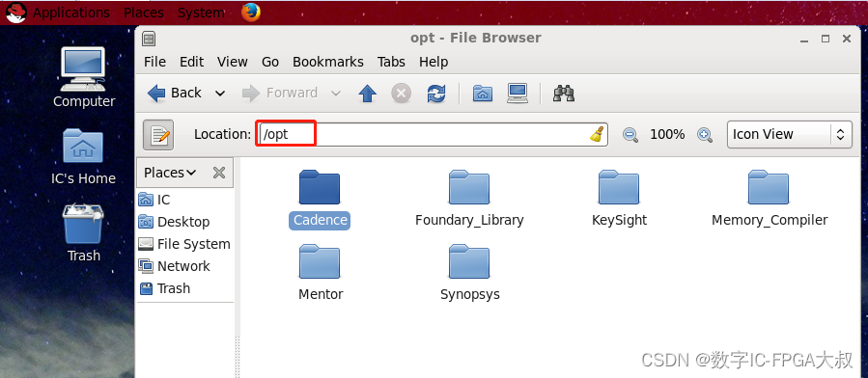Click the Red Hat logo icon
The height and width of the screenshot is (378, 868).
(x=16, y=13)
